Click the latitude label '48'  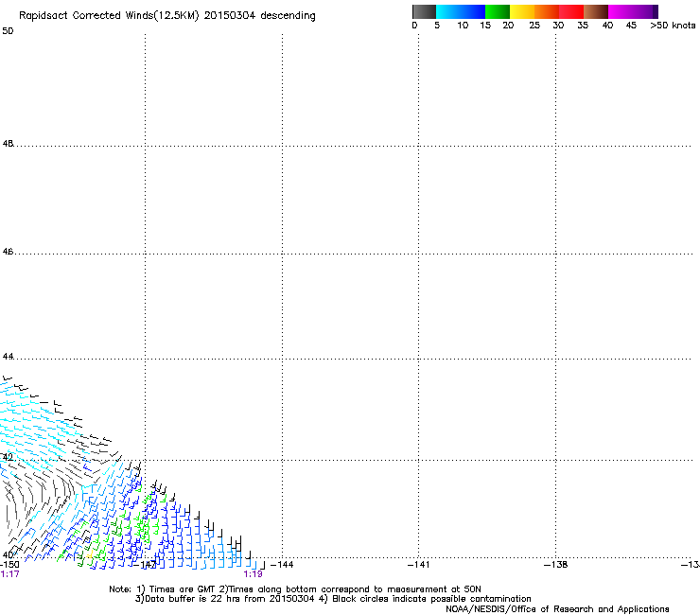(x=8, y=144)
